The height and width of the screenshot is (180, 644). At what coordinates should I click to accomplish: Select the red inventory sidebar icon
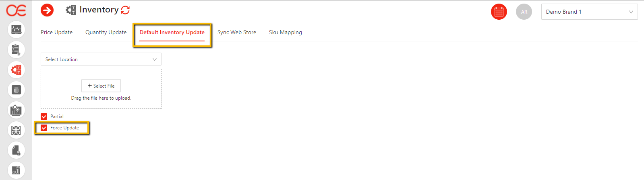pyautogui.click(x=16, y=70)
